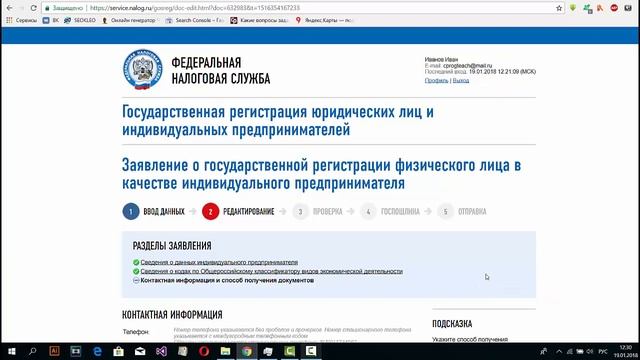
Task: Open the Какие вопросы bookmark
Action: tap(260, 20)
